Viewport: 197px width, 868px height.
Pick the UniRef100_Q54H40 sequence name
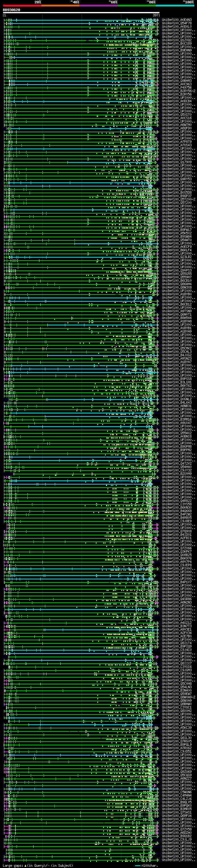(176, 467)
